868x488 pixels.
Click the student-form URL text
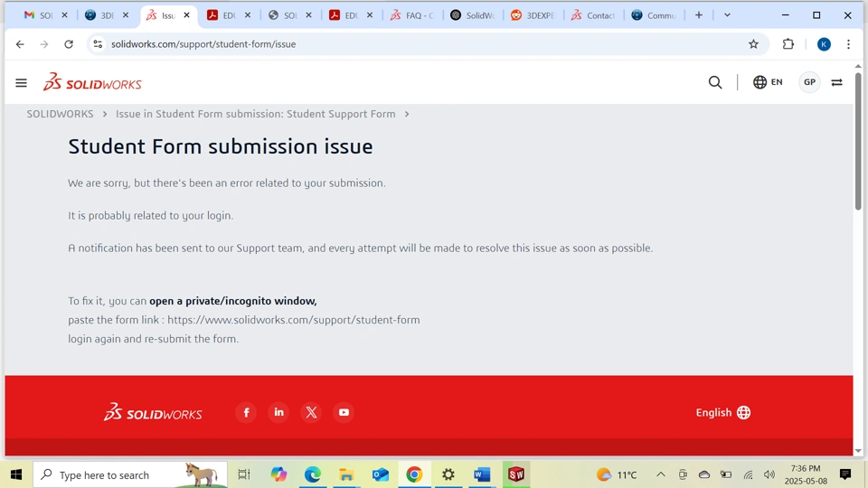pos(293,320)
